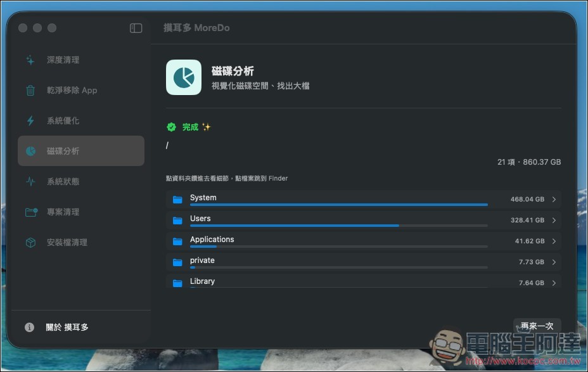Toggle the sidebar panel icon
588x372 pixels.
136,28
